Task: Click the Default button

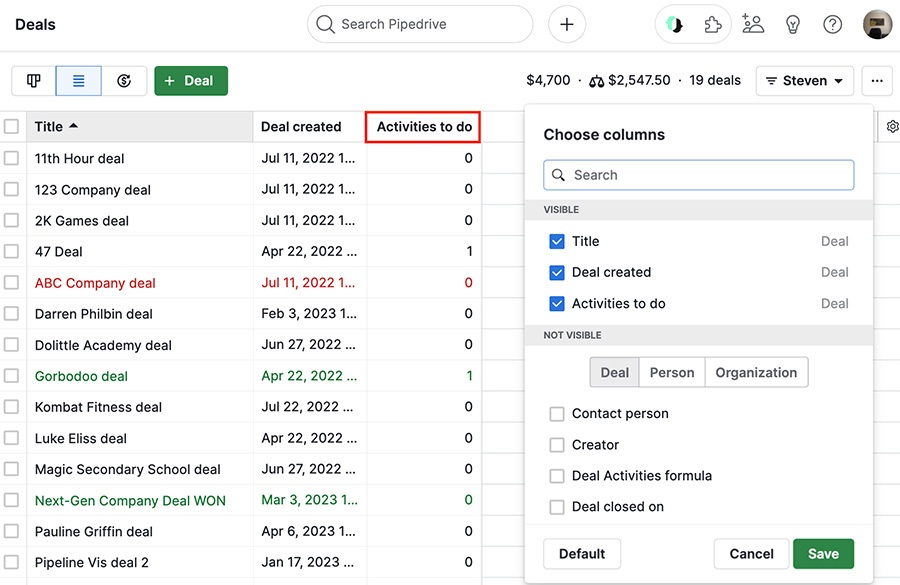Action: pyautogui.click(x=582, y=554)
